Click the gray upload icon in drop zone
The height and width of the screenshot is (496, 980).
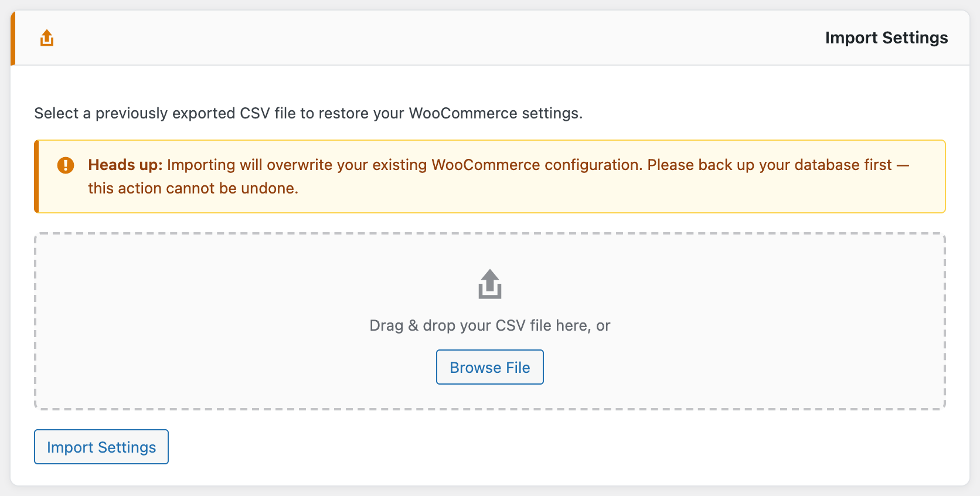pos(490,284)
